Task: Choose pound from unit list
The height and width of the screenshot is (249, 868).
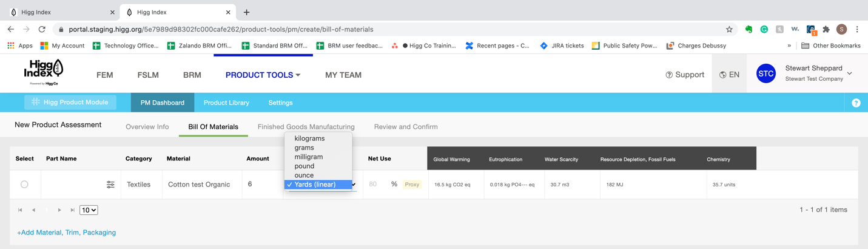Action: point(318,166)
